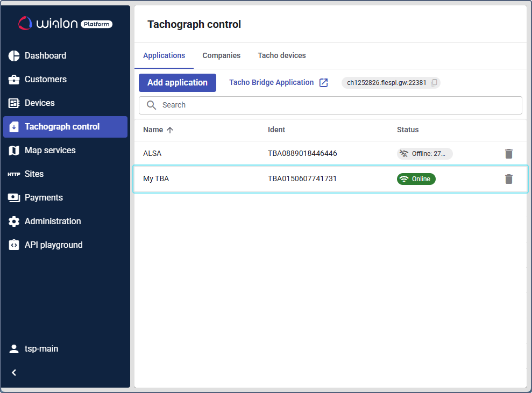
Task: Open the tsp-main user menu
Action: pyautogui.click(x=41, y=349)
